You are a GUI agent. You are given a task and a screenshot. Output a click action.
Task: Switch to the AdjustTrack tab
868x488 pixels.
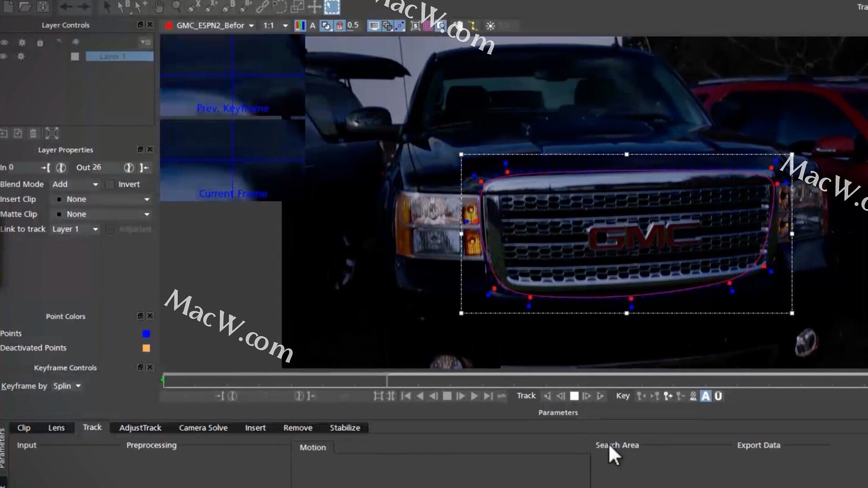(x=140, y=427)
